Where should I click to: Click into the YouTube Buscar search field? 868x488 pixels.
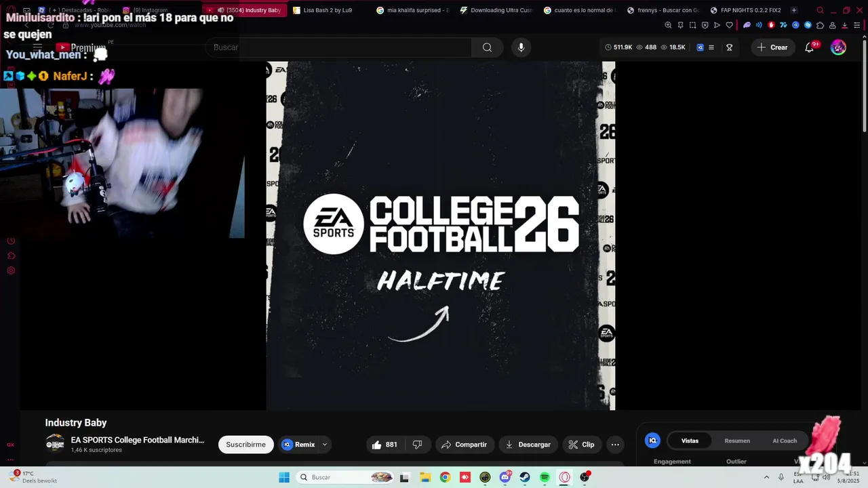[339, 47]
